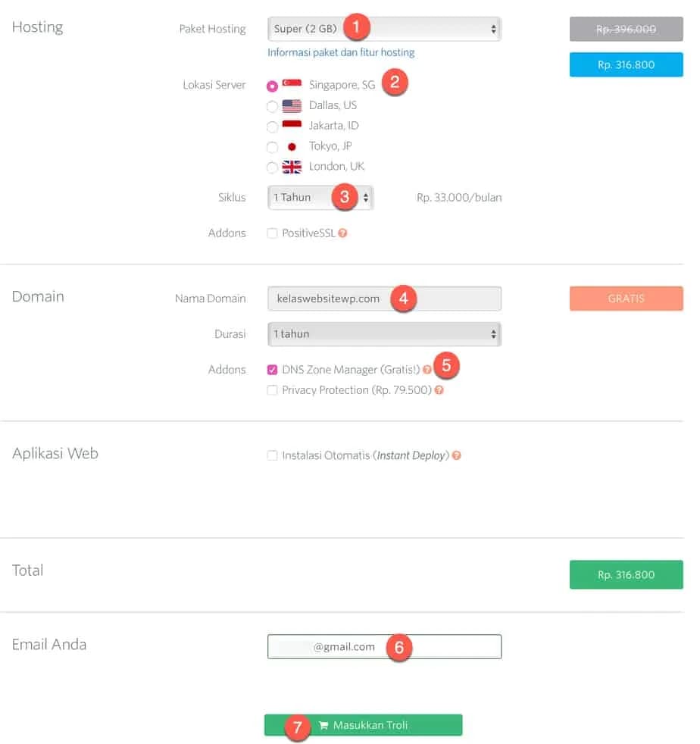Select Jakarta, ID server location
The width and height of the screenshot is (700, 744).
tap(273, 127)
